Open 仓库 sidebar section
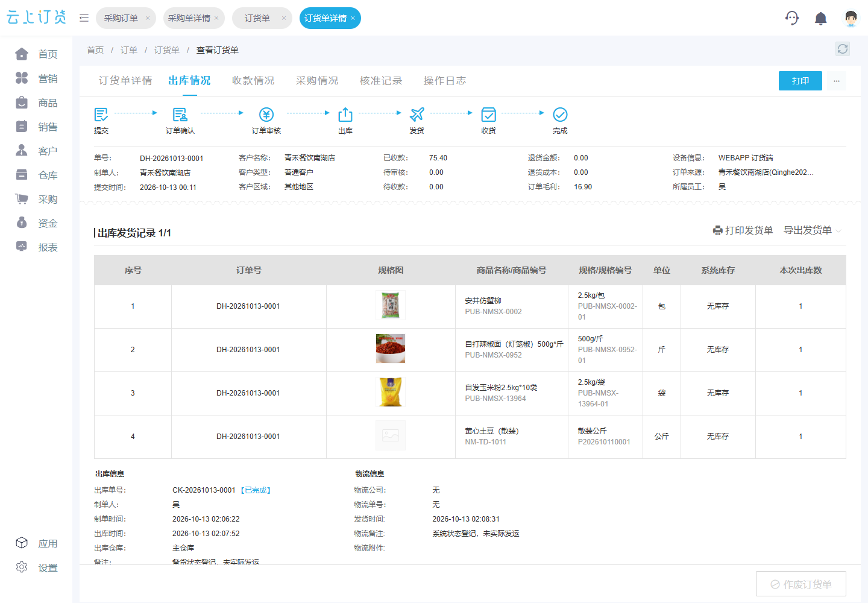 coord(36,175)
